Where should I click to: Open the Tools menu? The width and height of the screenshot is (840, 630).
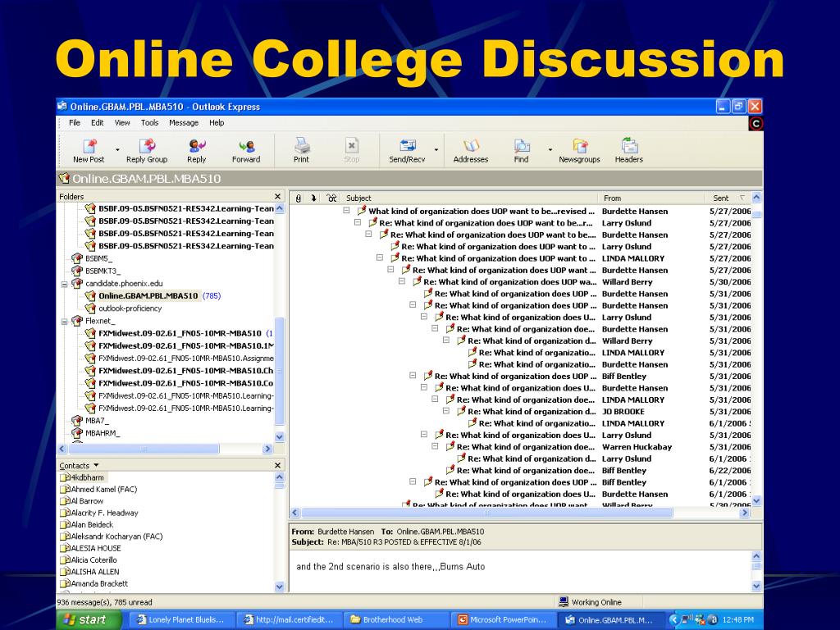(149, 123)
